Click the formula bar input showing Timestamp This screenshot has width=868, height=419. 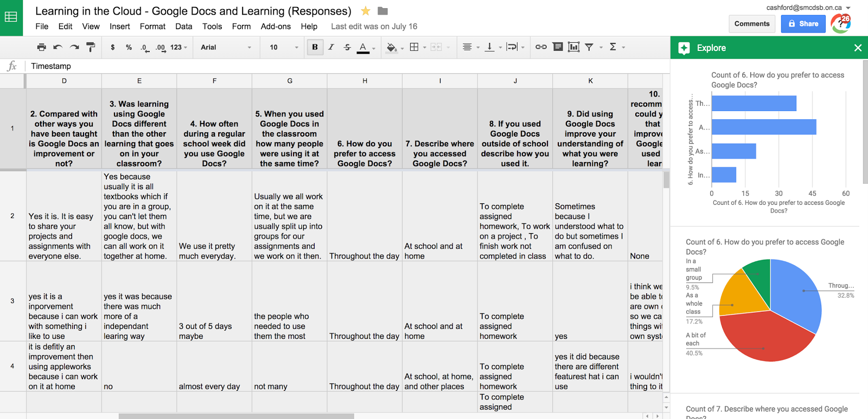[347, 66]
